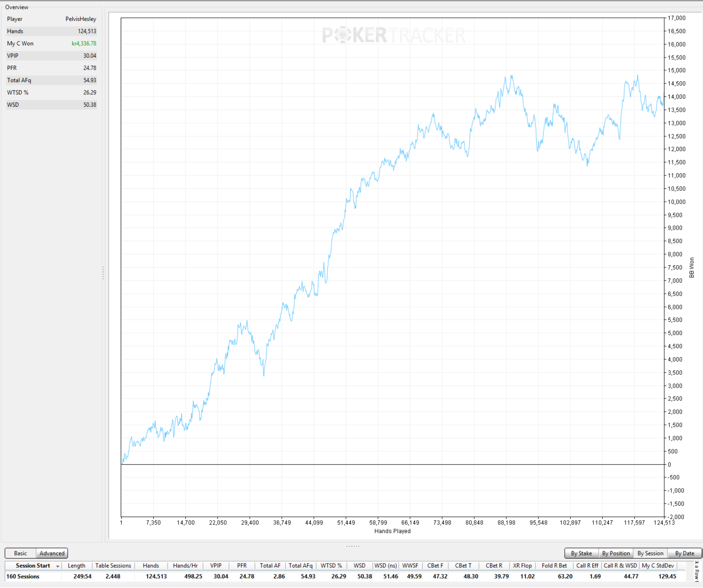Image resolution: width=703 pixels, height=588 pixels.
Task: Click the CBet F column header
Action: tap(435, 566)
